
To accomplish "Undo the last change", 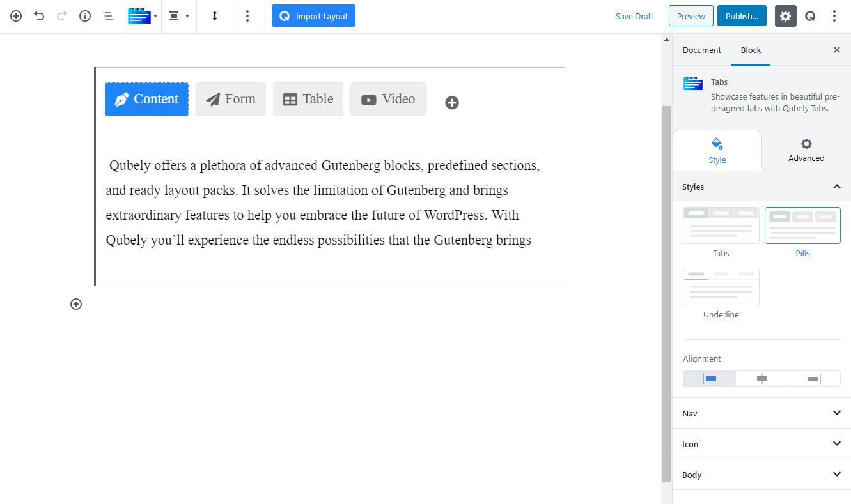I will pos(39,16).
